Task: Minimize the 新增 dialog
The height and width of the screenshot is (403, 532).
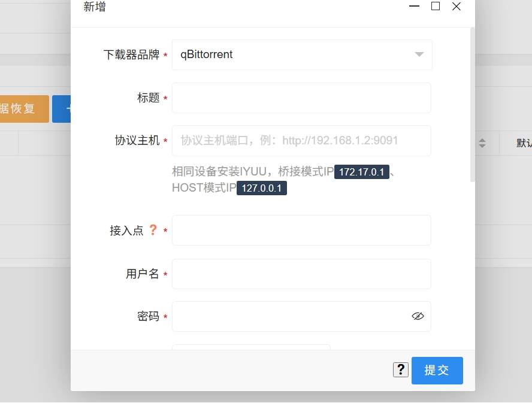Action: pos(414,6)
